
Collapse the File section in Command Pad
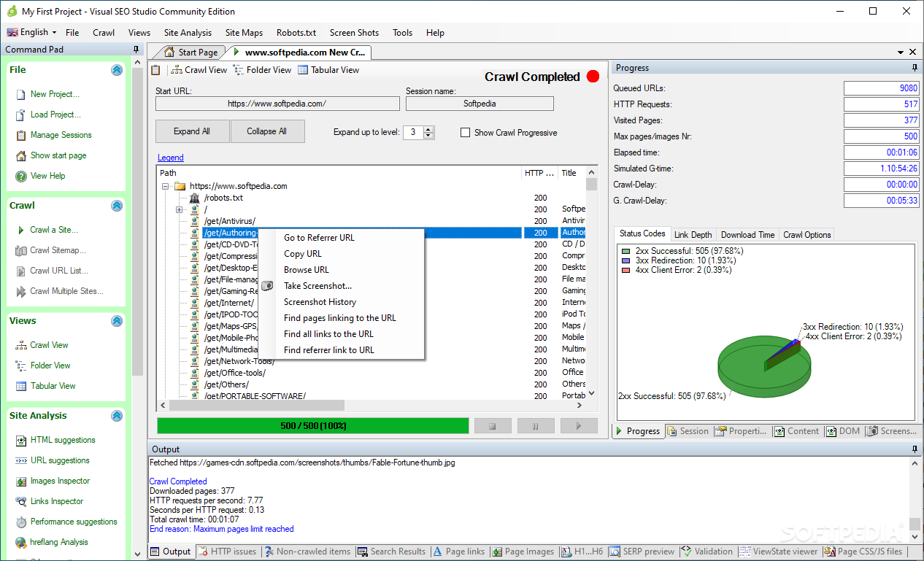[x=117, y=70]
